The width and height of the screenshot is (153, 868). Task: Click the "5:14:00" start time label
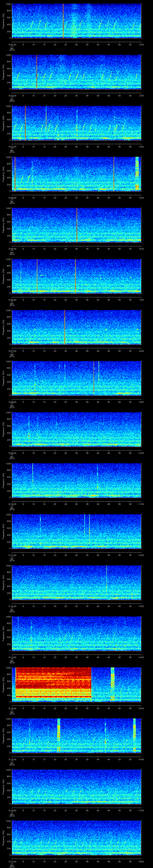click(x=12, y=708)
